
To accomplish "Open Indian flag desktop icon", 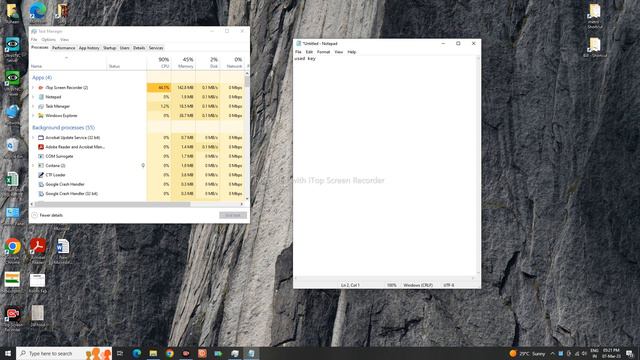I will pyautogui.click(x=12, y=280).
